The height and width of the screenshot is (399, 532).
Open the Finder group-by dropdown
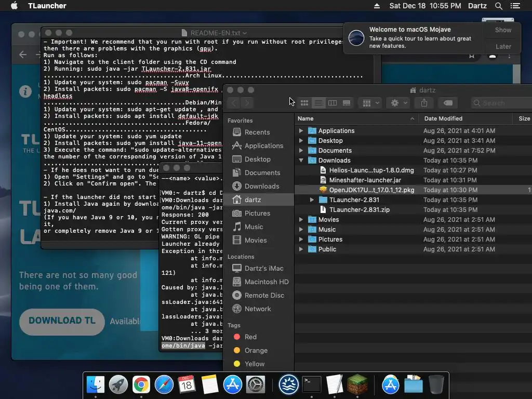pos(370,103)
